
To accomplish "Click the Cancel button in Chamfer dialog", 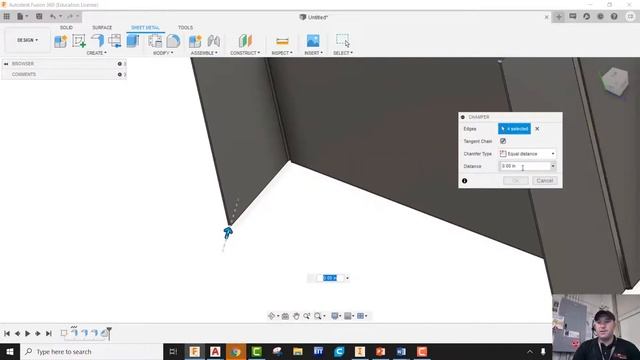I will pos(544,180).
